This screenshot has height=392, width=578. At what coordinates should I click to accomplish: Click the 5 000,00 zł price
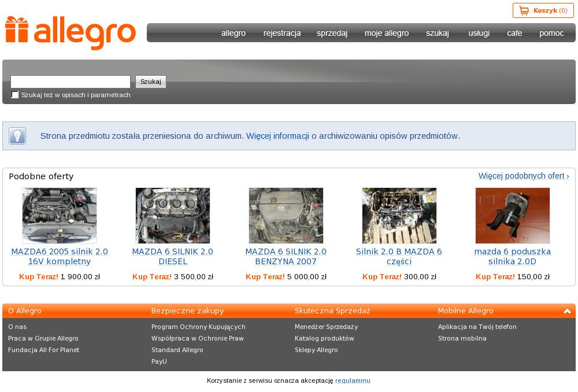(307, 277)
